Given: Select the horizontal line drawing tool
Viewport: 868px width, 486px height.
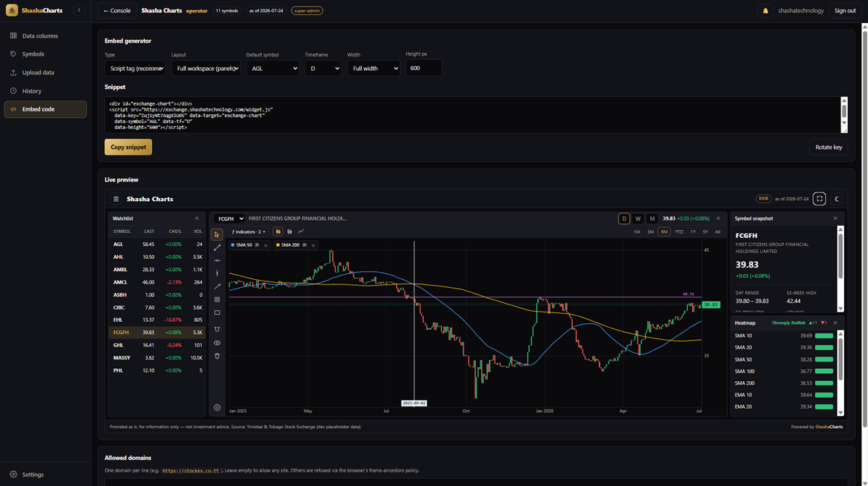Looking at the screenshot, I should coord(217,260).
